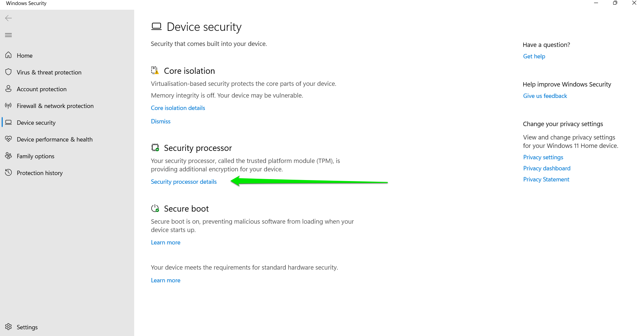Click the back arrow icon

8,18
